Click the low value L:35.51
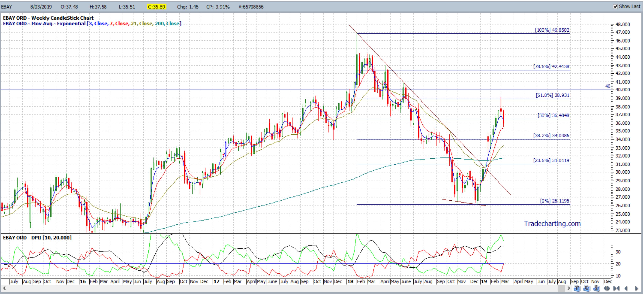 click(127, 7)
